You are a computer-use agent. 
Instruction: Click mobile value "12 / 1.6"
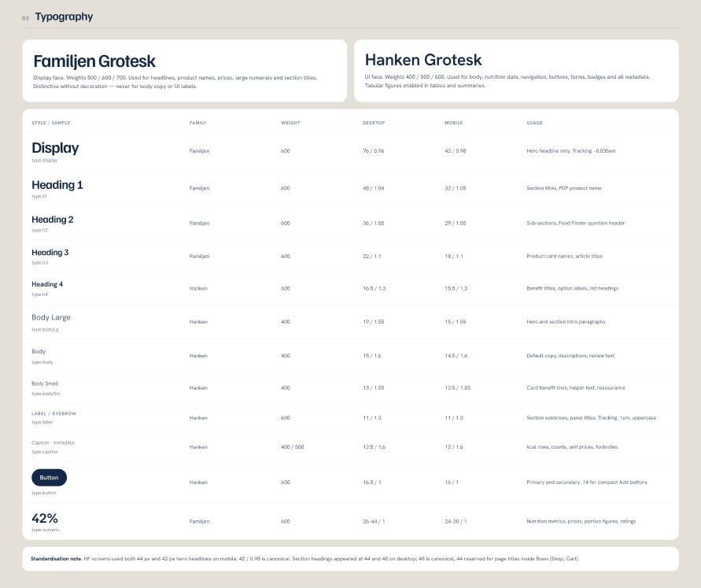tap(454, 447)
